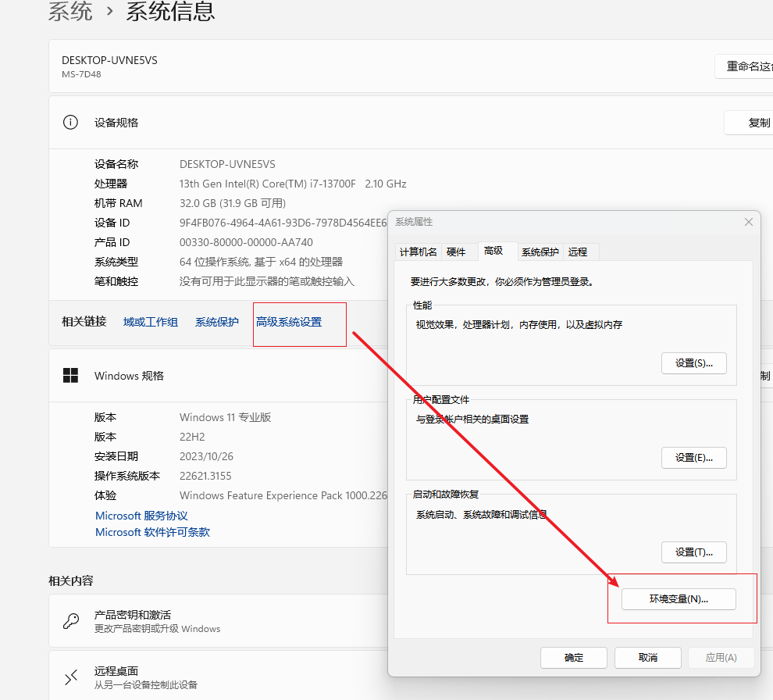Click 取消 to cancel the dialog
The height and width of the screenshot is (700, 773).
coord(648,658)
